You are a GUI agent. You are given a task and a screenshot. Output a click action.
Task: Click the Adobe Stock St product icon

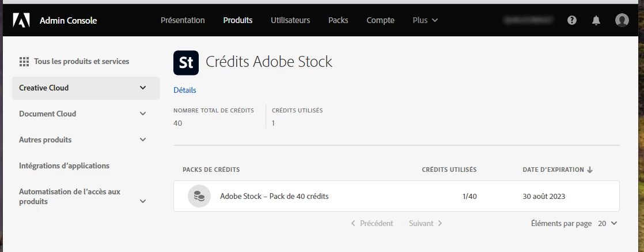[186, 62]
